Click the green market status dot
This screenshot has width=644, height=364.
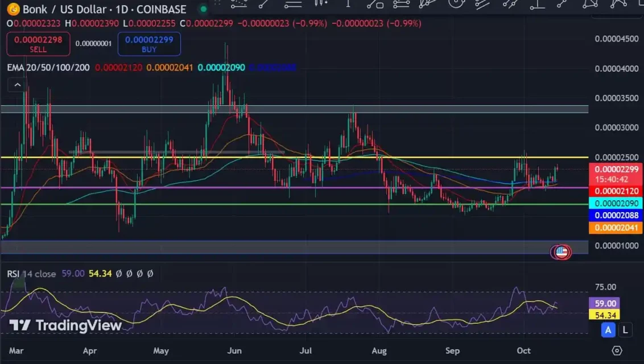coord(203,9)
